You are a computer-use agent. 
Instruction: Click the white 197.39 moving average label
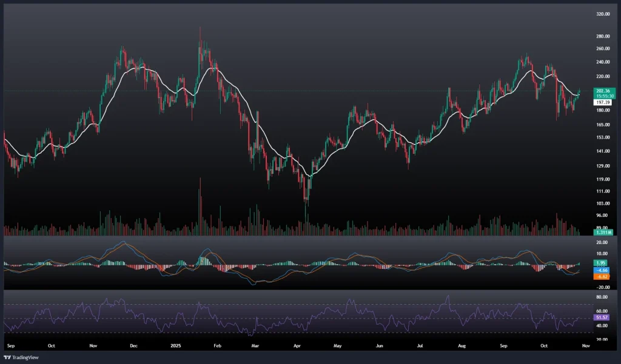click(602, 103)
